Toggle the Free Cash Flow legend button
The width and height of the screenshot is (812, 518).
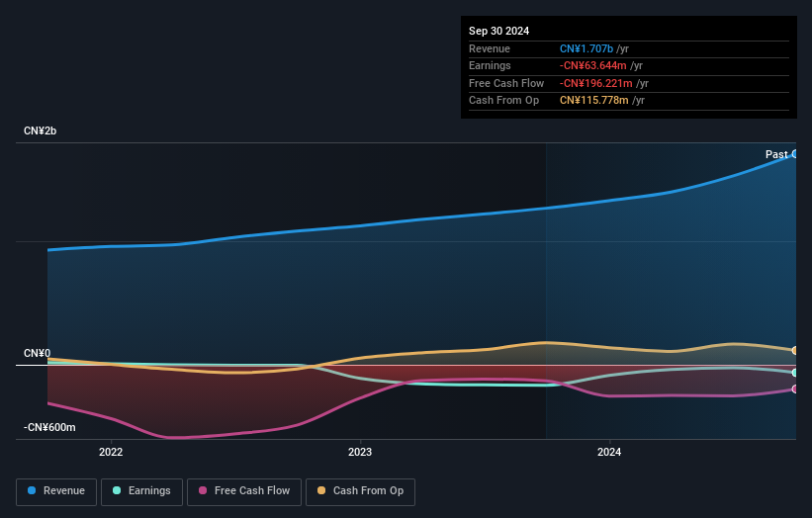point(244,491)
